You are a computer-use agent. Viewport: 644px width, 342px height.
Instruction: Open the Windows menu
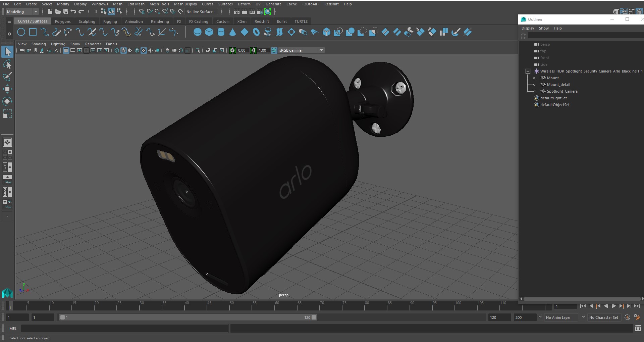point(100,4)
